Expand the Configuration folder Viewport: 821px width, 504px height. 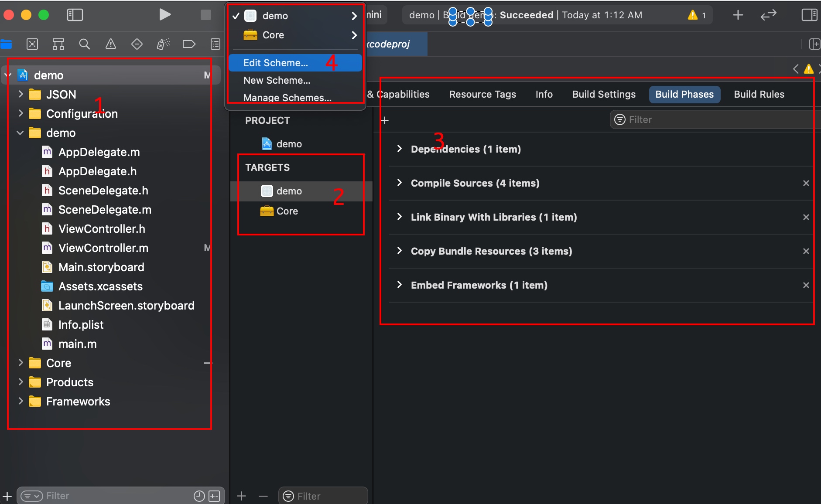[x=21, y=113]
